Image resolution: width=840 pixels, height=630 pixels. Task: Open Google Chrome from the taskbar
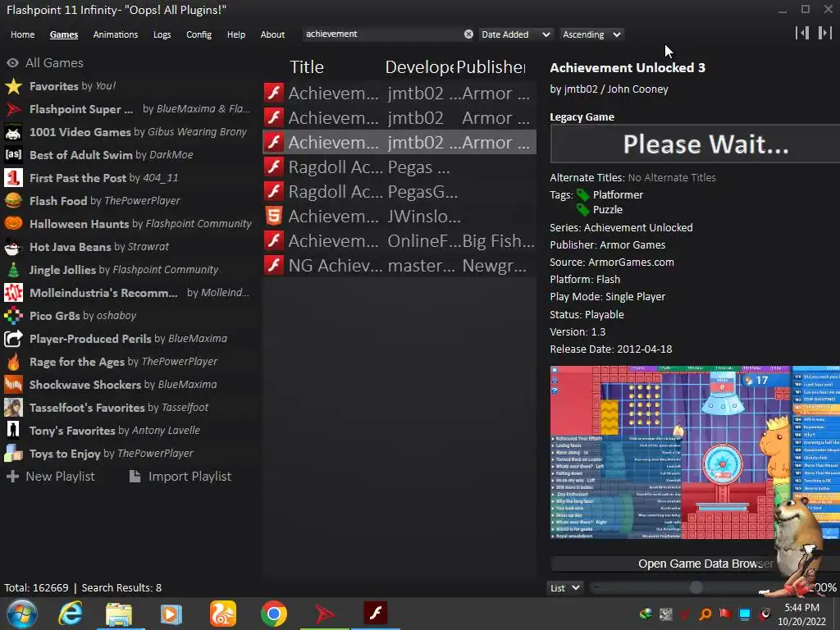tap(274, 614)
